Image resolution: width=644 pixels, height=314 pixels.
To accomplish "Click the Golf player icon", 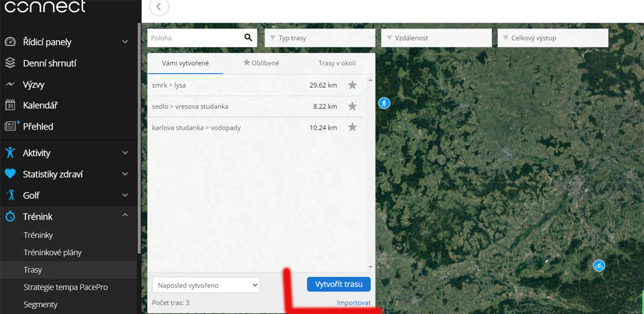I will [x=10, y=195].
